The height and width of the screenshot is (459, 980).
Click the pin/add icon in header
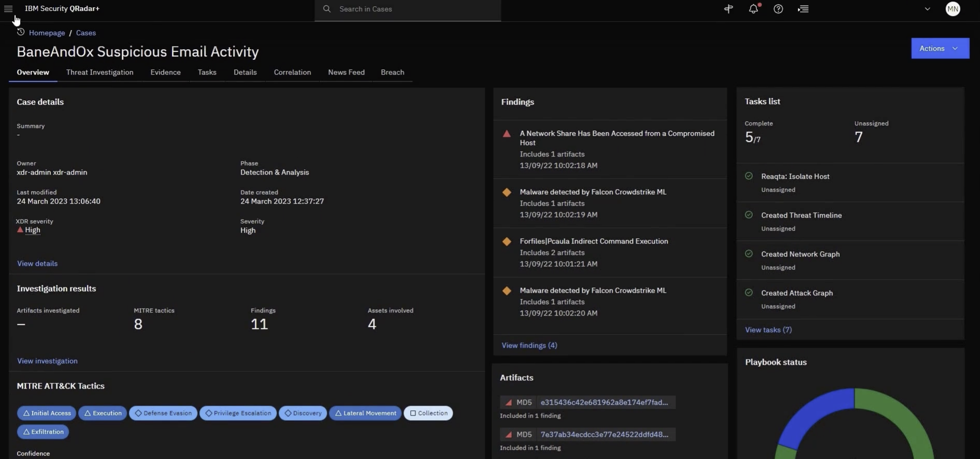728,9
